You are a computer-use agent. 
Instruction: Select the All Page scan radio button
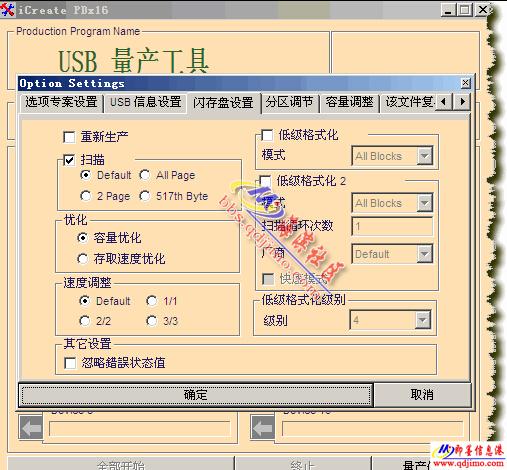point(145,175)
